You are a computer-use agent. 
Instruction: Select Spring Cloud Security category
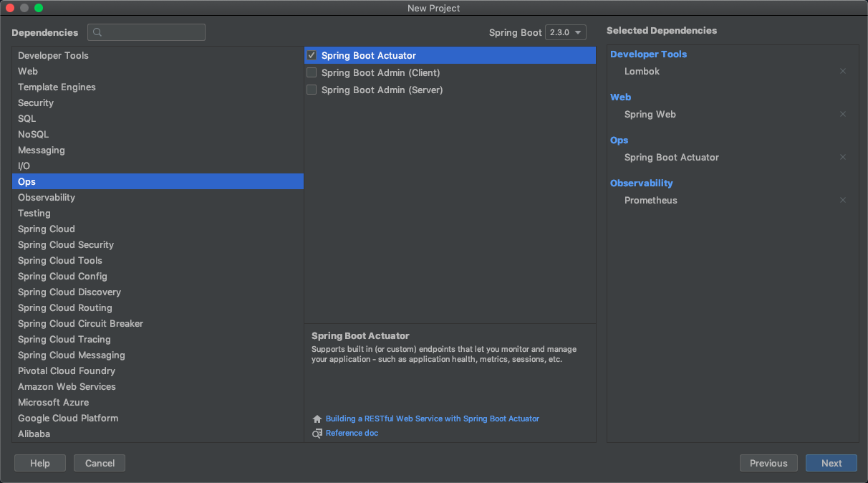point(158,244)
